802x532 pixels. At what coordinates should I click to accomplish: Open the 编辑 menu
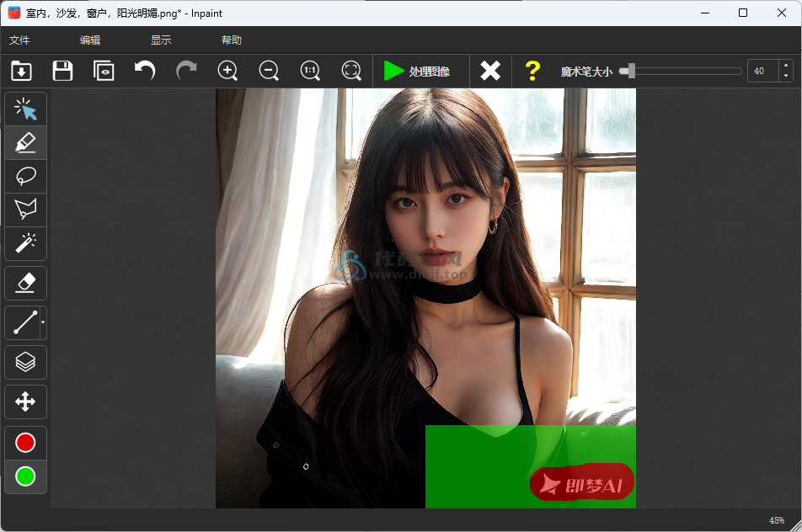coord(90,40)
